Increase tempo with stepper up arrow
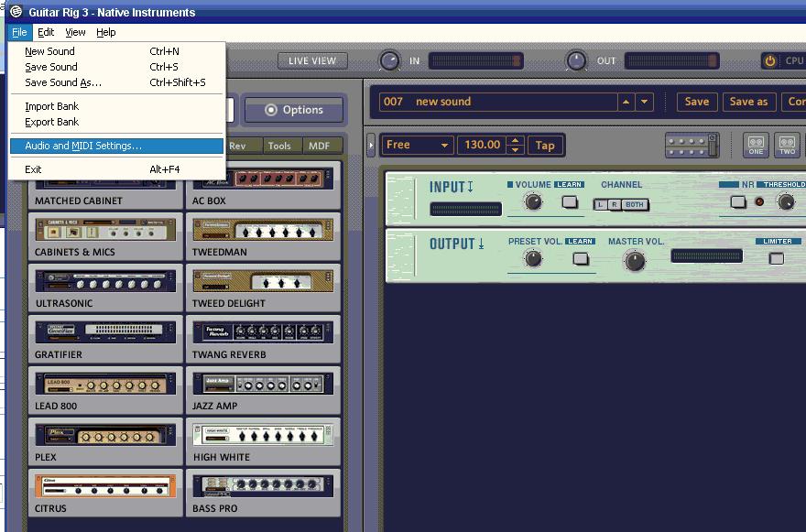Screen dimensions: 806x532 (x=516, y=140)
